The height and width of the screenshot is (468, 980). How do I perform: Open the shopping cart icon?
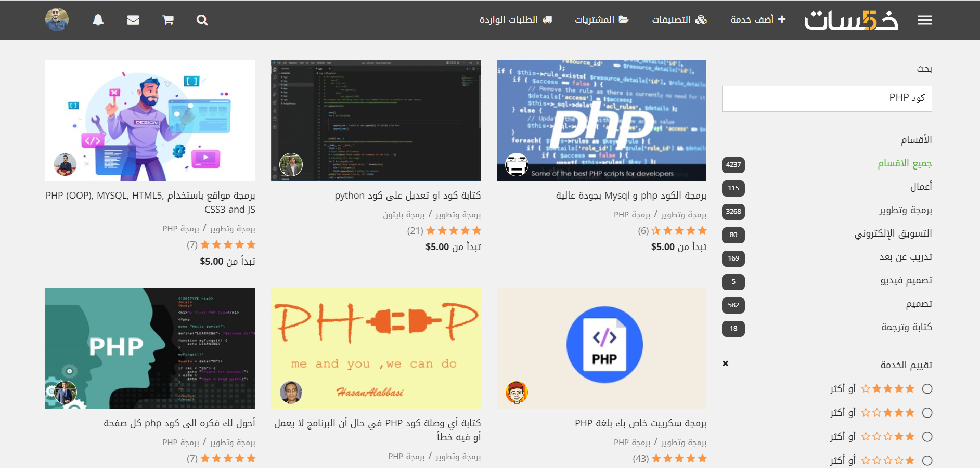167,20
